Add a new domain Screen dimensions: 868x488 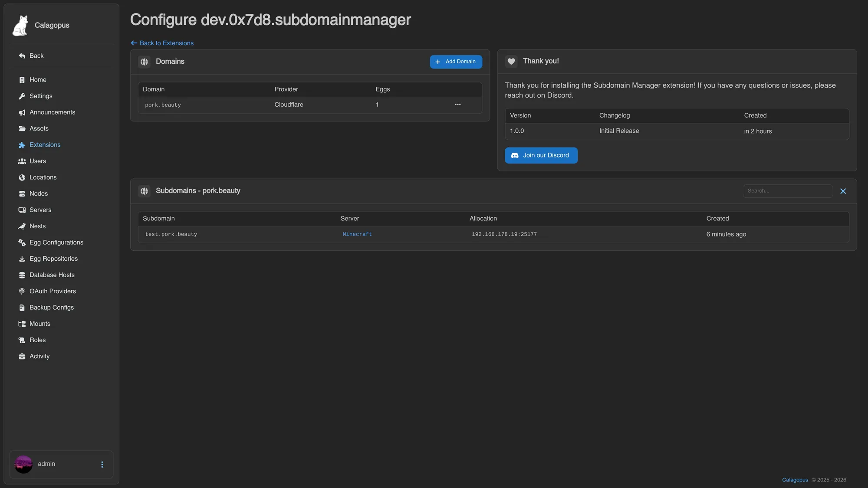point(456,62)
